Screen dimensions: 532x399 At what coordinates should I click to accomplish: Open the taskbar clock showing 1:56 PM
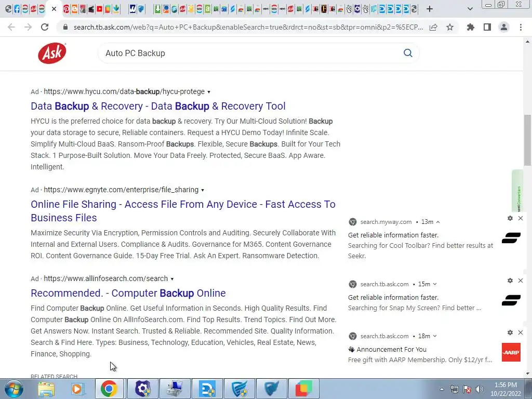(x=506, y=389)
